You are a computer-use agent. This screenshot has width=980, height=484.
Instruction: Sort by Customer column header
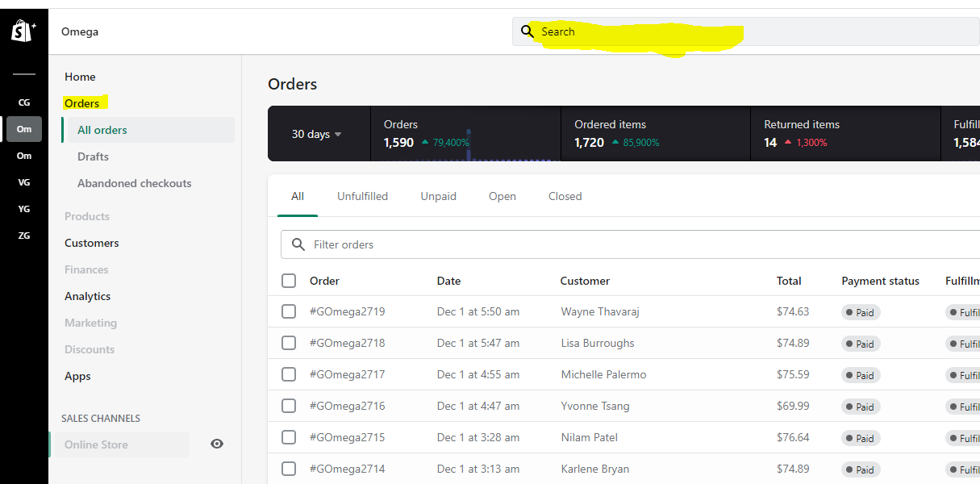click(x=585, y=281)
